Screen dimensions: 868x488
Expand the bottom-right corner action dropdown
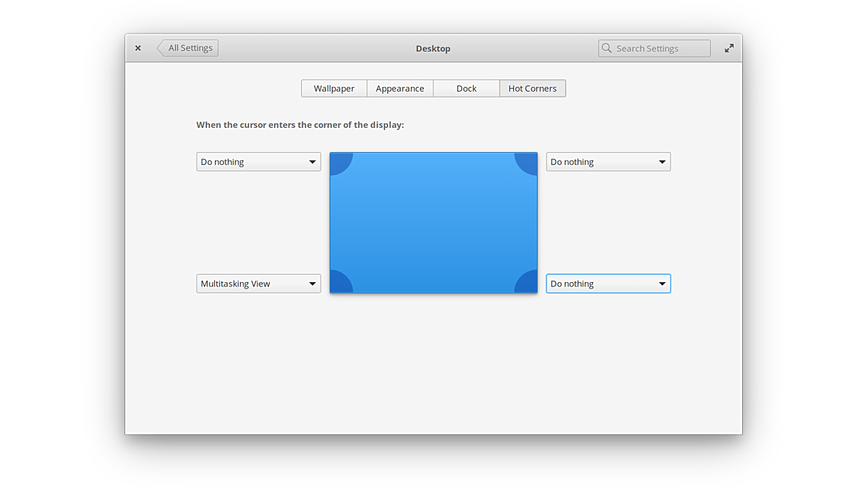pyautogui.click(x=608, y=284)
